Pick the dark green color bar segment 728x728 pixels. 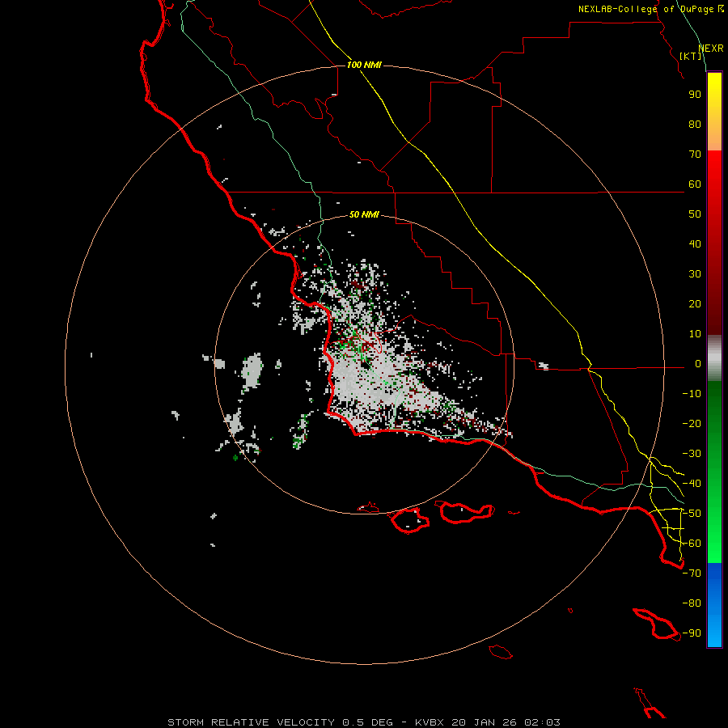714,472
